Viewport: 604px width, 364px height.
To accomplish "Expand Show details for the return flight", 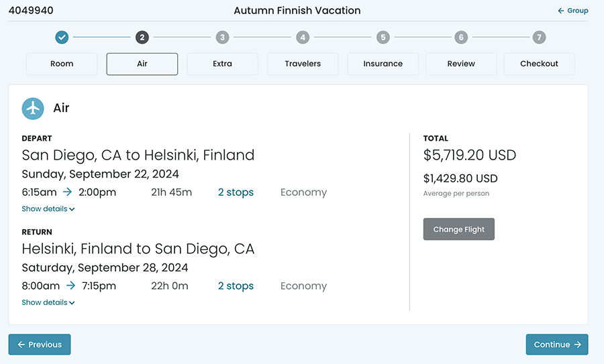I will pyautogui.click(x=48, y=303).
